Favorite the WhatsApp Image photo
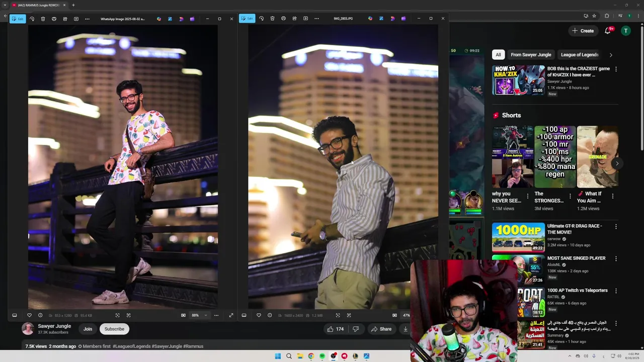 click(29, 315)
